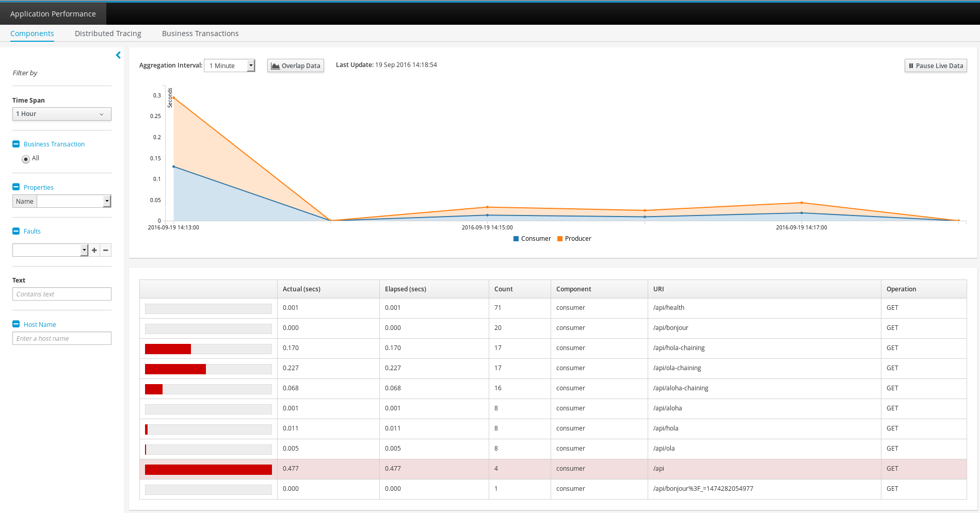Select the /api/hola-chaining row URI
This screenshot has height=513, width=980.
coord(679,348)
